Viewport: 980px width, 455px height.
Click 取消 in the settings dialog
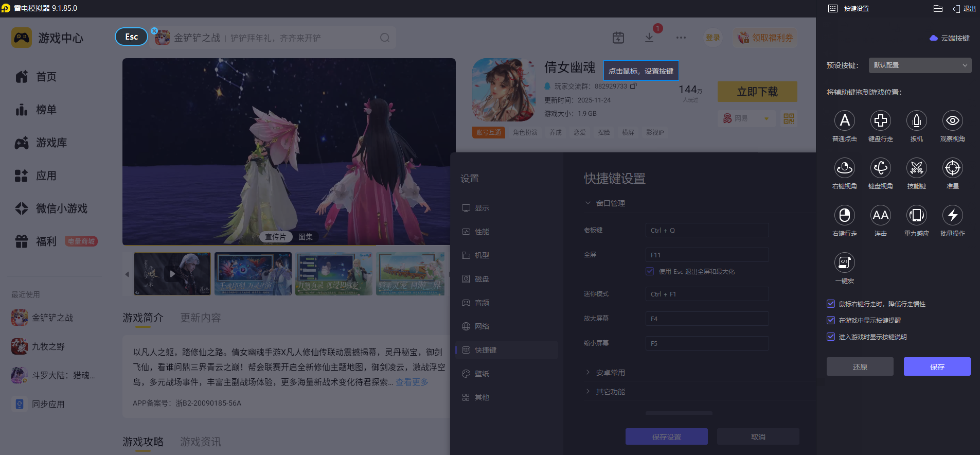(x=758, y=436)
